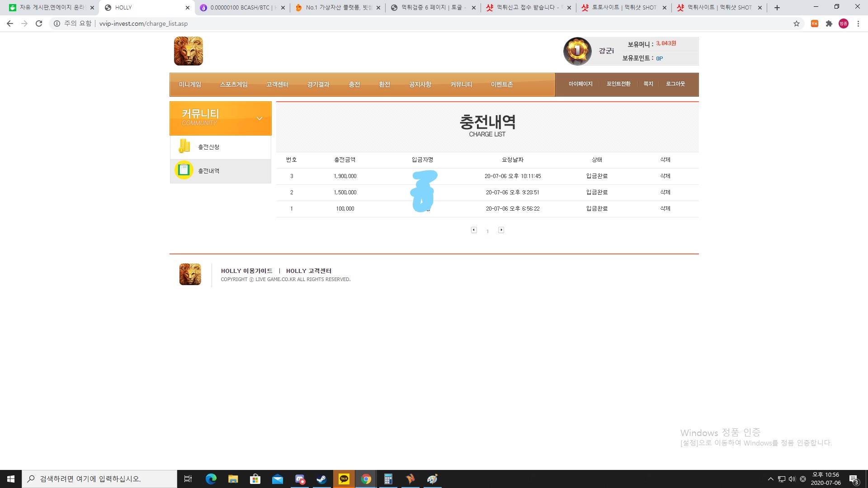This screenshot has height=488, width=868.
Task: Open the 공지사항 menu
Action: click(x=420, y=84)
